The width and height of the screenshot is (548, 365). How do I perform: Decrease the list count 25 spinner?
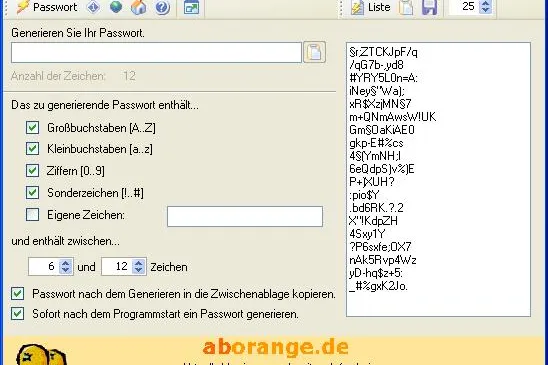[485, 10]
